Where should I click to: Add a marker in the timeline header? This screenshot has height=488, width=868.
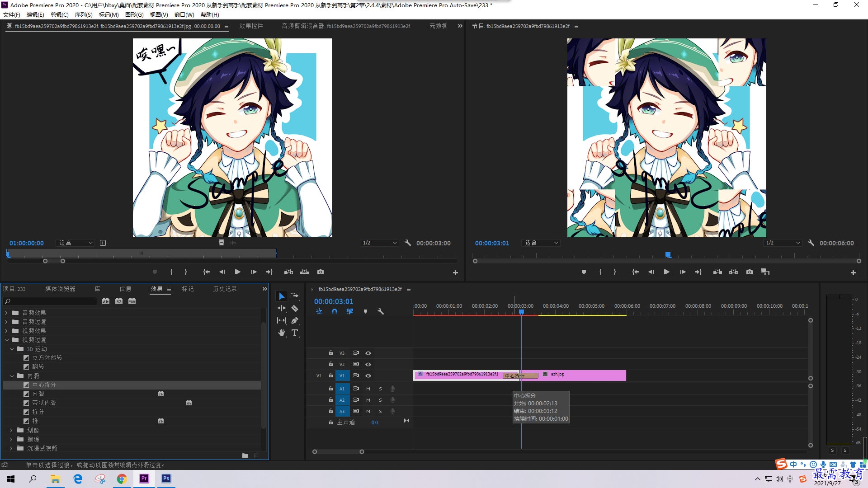click(x=365, y=311)
